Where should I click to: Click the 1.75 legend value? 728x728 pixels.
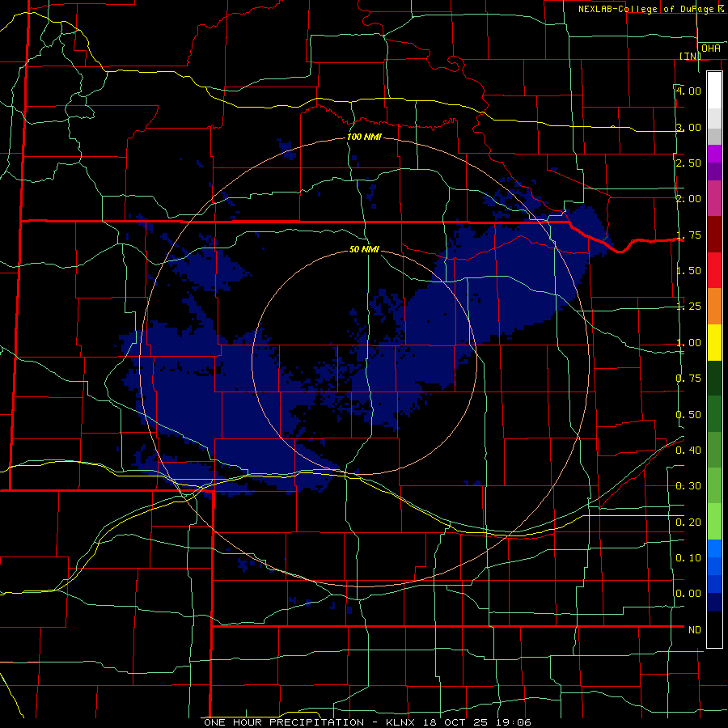pyautogui.click(x=688, y=235)
